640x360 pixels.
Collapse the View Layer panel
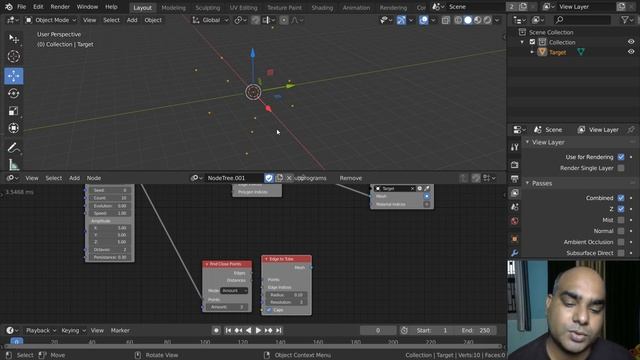[x=527, y=142]
